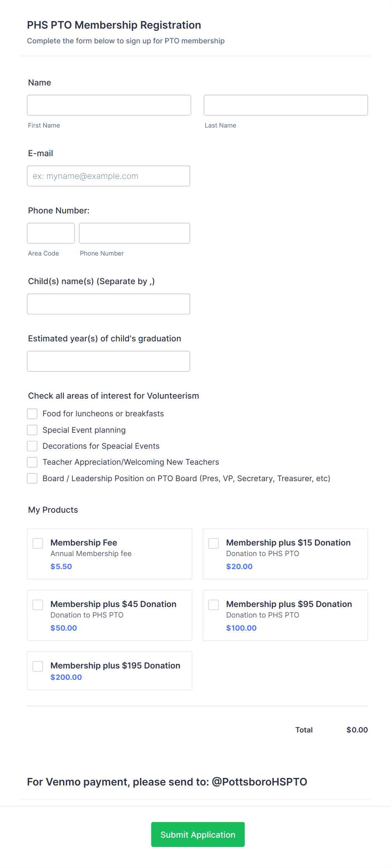The image size is (391, 868).
Task: Focus the E-mail address field
Action: 108,176
